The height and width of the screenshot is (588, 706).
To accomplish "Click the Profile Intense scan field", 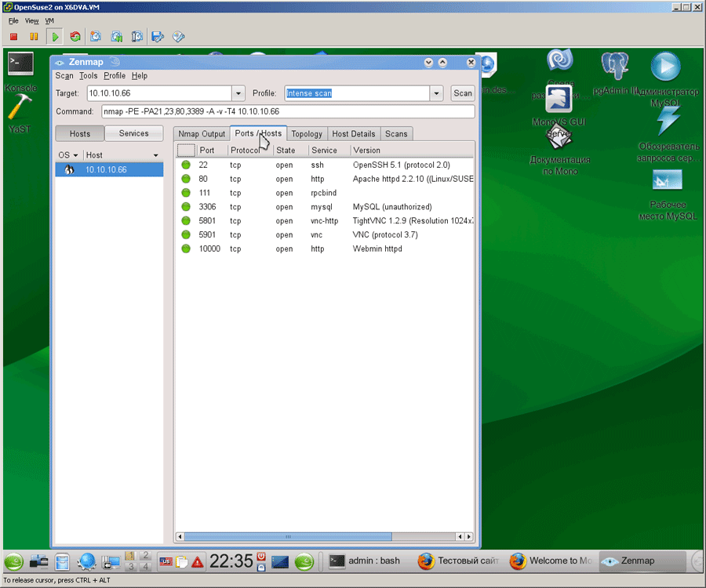I will click(x=357, y=93).
